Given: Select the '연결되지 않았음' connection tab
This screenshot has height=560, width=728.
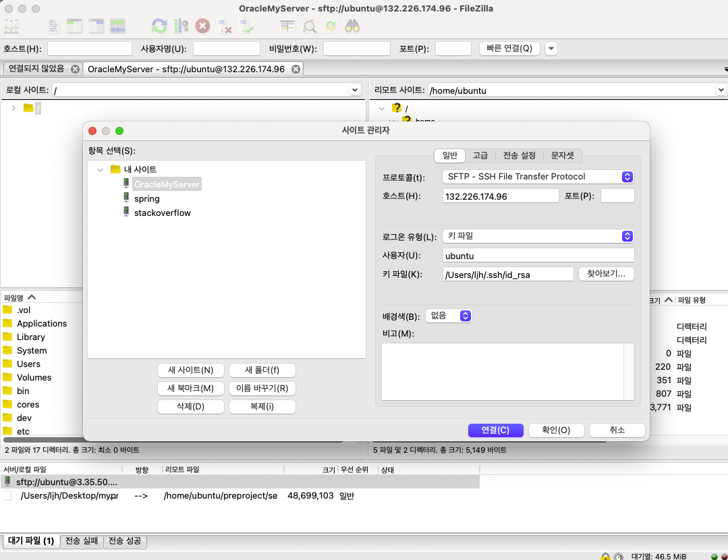Looking at the screenshot, I should click(36, 69).
